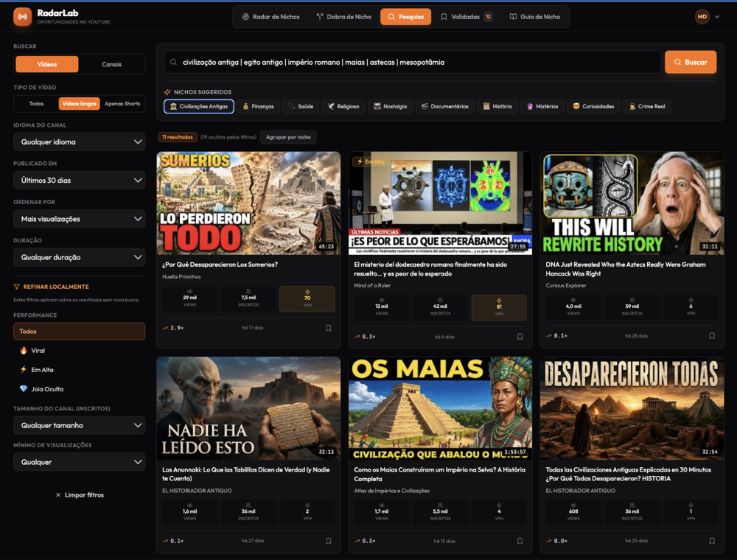Click the Joia Oculta diamond icon
The image size is (737, 560).
(24, 389)
